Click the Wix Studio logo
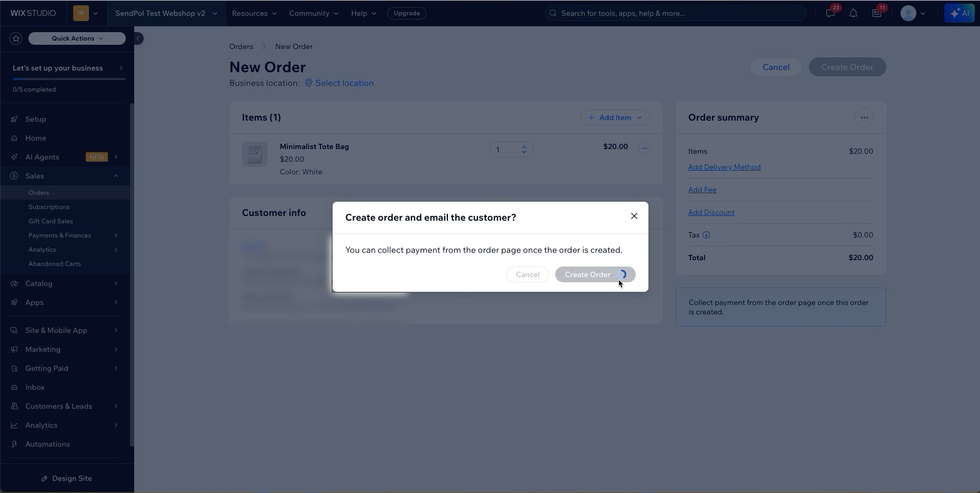The height and width of the screenshot is (493, 980). (33, 13)
